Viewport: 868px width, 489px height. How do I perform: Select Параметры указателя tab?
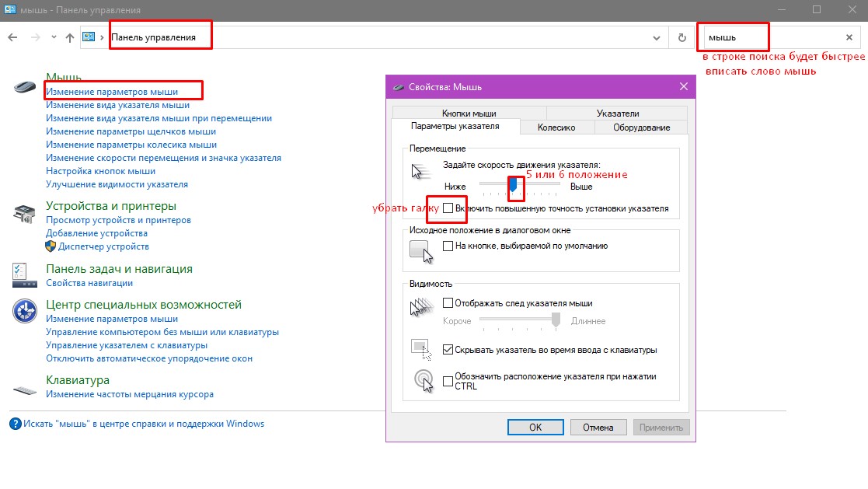[x=455, y=126]
